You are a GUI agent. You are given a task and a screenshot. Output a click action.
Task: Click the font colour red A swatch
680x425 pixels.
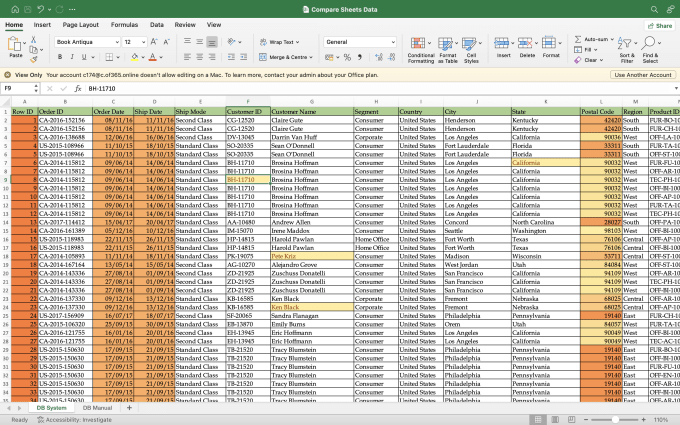153,57
